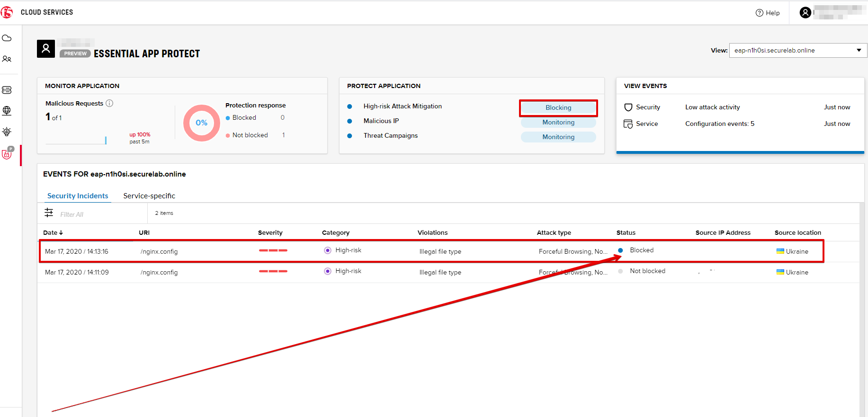The height and width of the screenshot is (417, 868).
Task: Click Low attack activity text
Action: (x=712, y=107)
